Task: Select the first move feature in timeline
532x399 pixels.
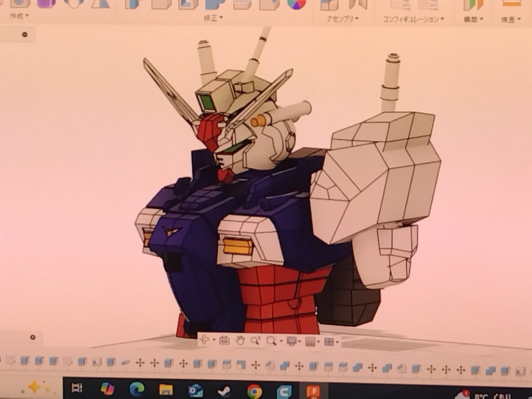Action: (x=140, y=362)
